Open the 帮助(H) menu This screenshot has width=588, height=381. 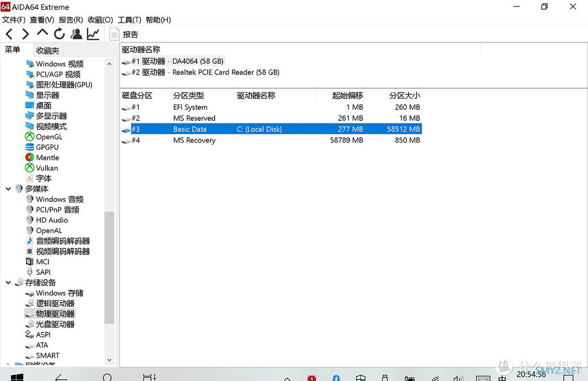pyautogui.click(x=158, y=20)
